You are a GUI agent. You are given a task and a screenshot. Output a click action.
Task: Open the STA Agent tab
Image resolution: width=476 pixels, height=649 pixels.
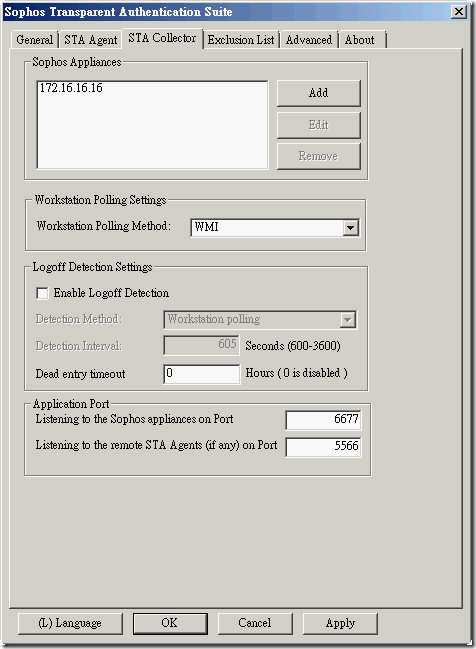[x=91, y=40]
